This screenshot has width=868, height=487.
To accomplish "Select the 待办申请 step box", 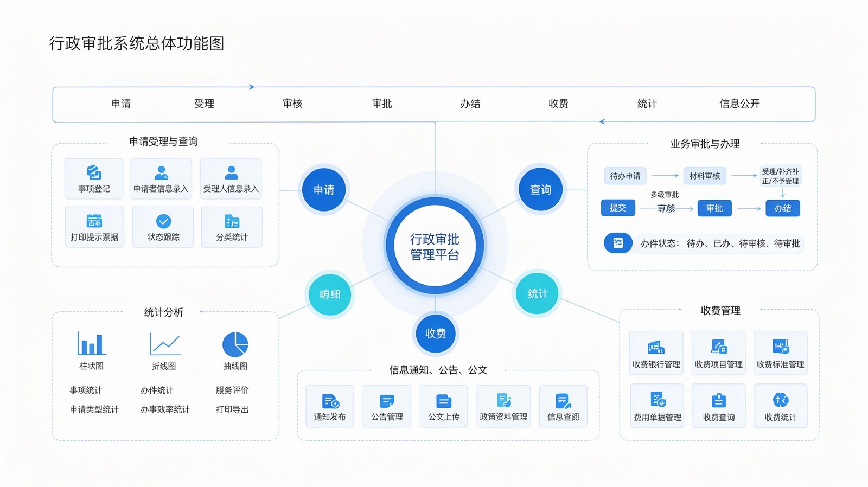I will (x=626, y=176).
